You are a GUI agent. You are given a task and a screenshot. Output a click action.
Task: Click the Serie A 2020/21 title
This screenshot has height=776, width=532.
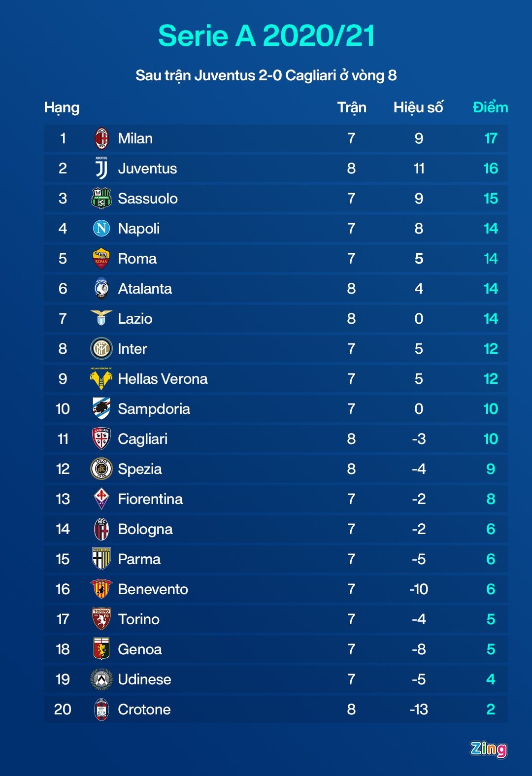266,36
